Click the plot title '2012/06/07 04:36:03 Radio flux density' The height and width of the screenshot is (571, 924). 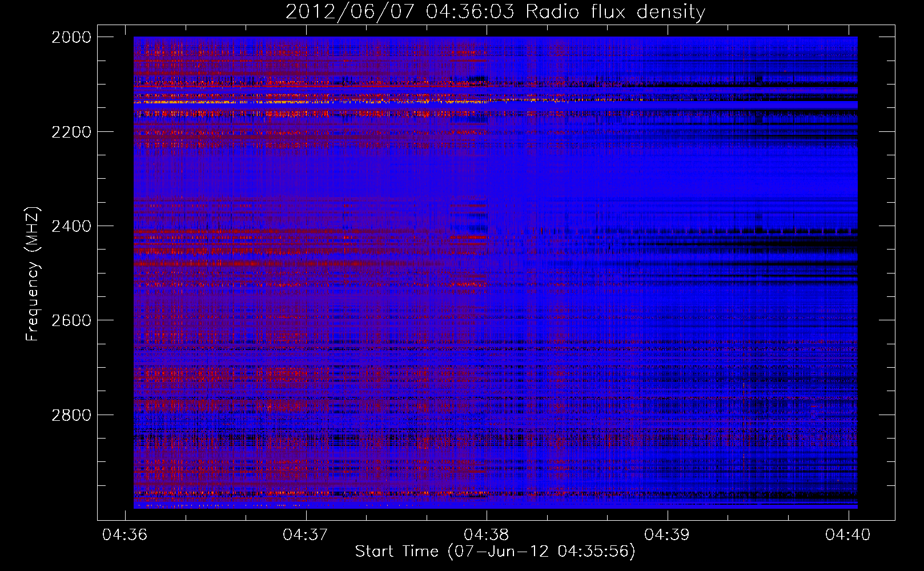[495, 11]
